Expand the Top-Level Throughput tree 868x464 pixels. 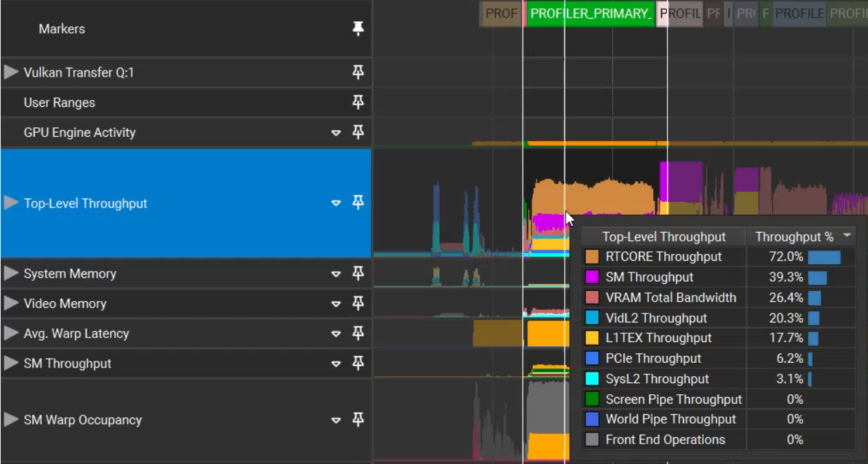click(x=10, y=203)
